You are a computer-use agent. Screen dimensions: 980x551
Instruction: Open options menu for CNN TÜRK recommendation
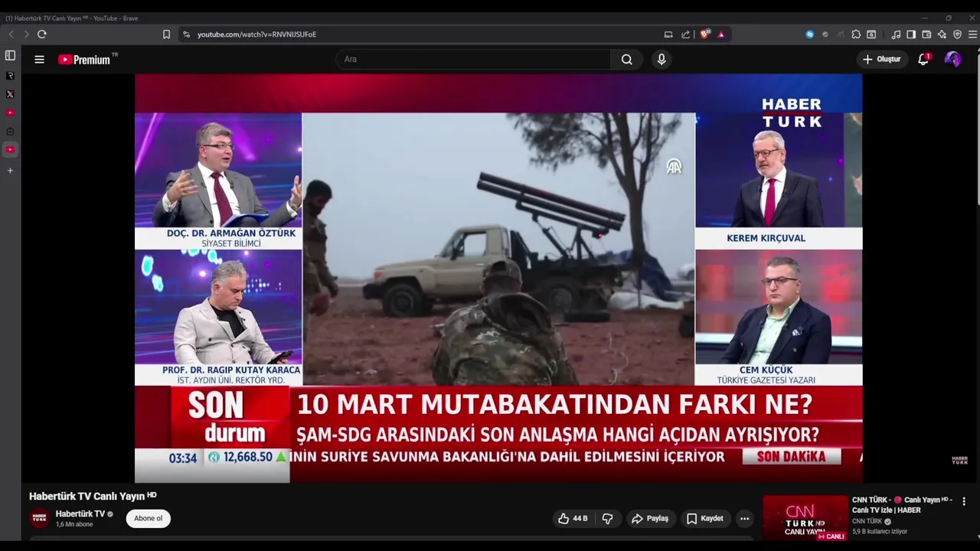point(964,502)
